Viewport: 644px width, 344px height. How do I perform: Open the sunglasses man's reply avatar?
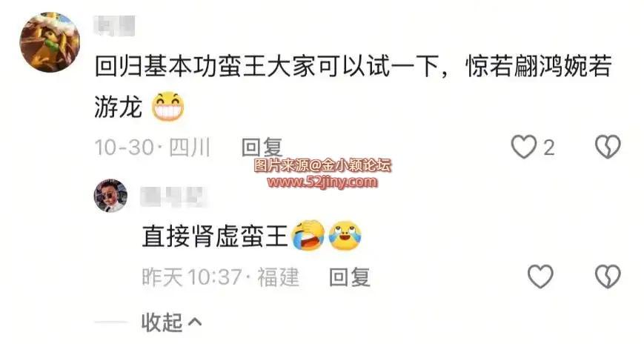click(110, 196)
